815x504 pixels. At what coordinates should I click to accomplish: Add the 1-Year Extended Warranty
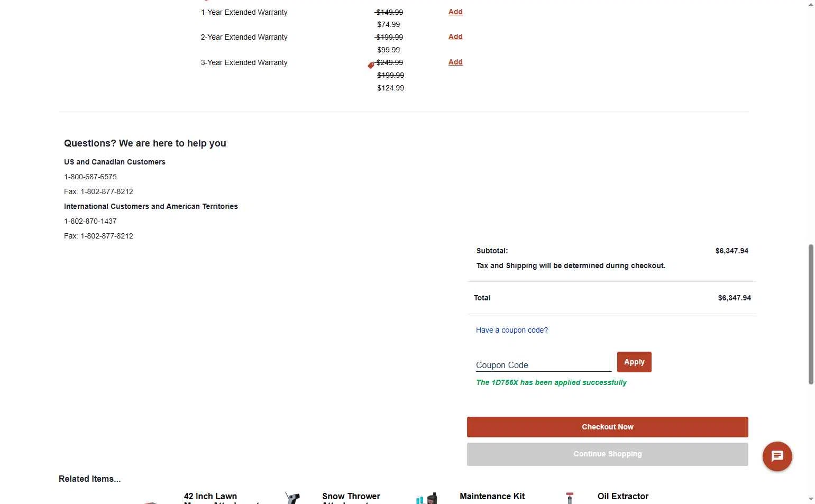(x=455, y=12)
